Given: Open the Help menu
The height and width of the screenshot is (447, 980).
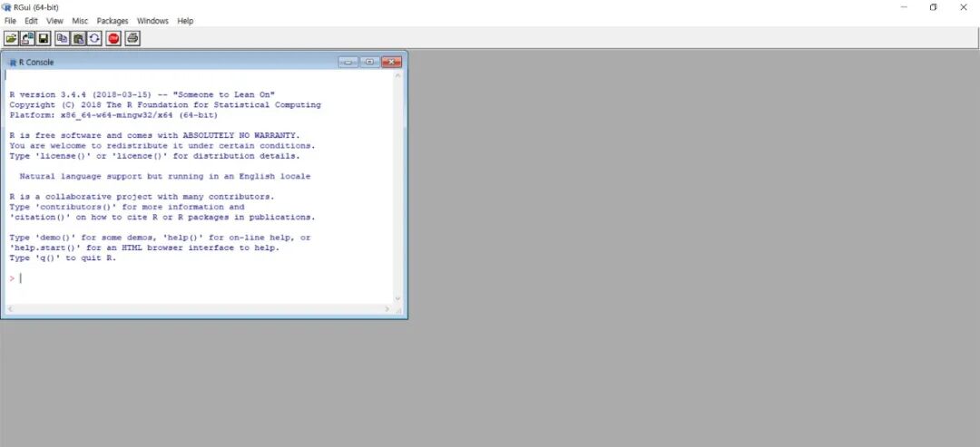Looking at the screenshot, I should click(x=186, y=21).
